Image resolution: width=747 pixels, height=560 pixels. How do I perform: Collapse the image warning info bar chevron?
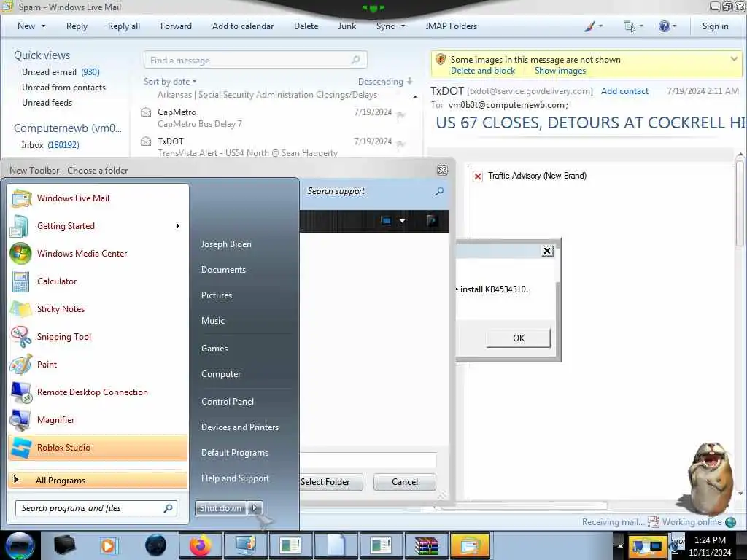tap(734, 59)
